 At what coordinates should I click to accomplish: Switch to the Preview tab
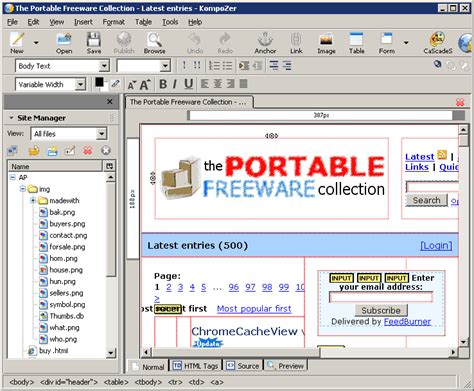(x=286, y=366)
